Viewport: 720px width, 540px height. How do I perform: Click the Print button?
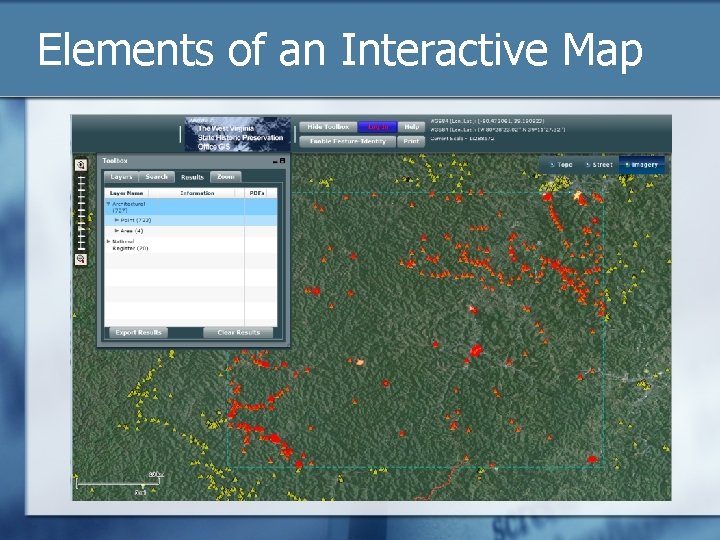(x=411, y=141)
